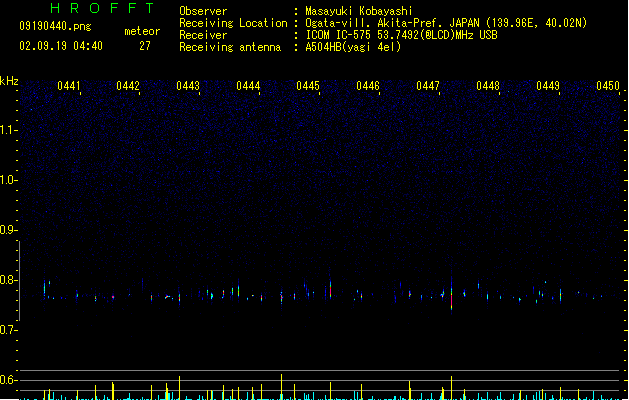Click the timestamp 02.09.19 04:40

(x=61, y=46)
